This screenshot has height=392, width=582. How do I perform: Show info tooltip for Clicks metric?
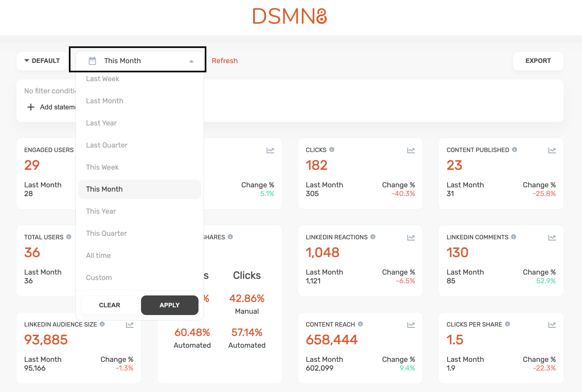click(x=332, y=149)
